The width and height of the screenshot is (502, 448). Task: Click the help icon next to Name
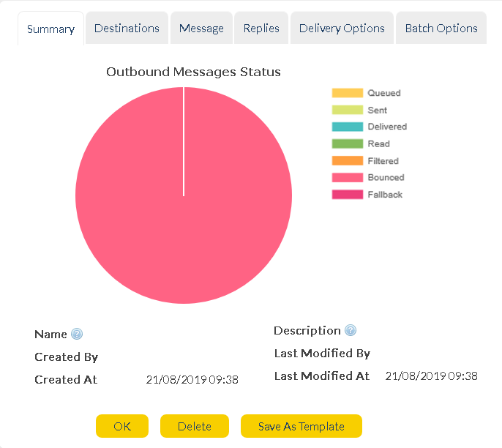click(77, 335)
